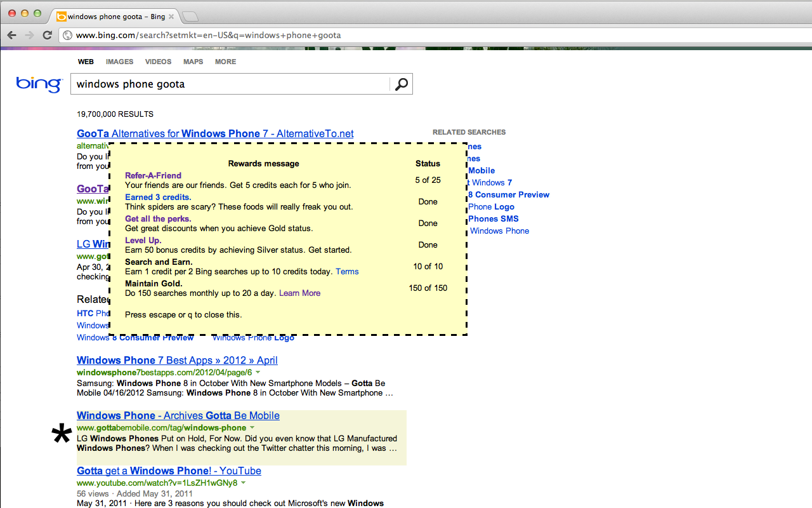The width and height of the screenshot is (812, 508).
Task: Open 'Windows Phone 7 Best Apps » 2012 » April'
Action: (x=177, y=360)
